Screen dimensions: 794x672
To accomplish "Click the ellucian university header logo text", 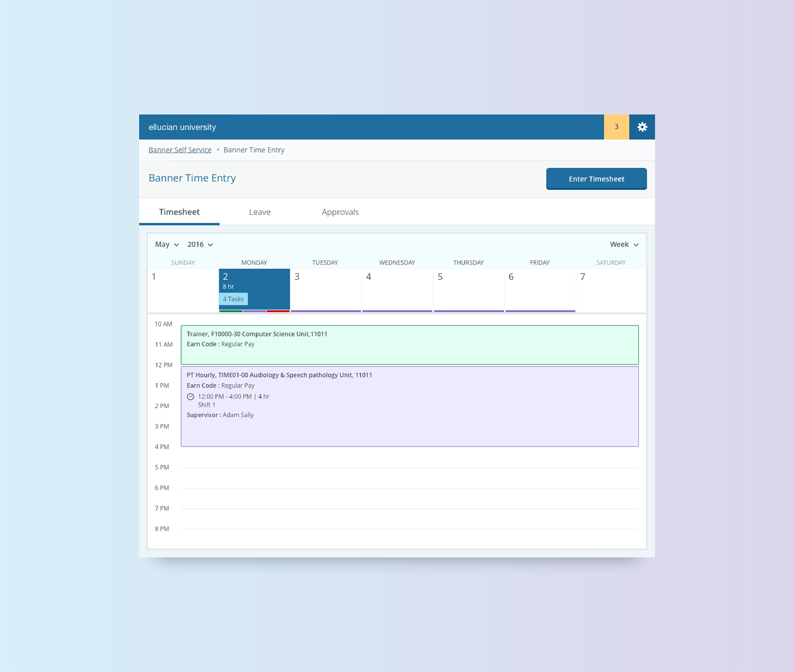I will coord(182,127).
